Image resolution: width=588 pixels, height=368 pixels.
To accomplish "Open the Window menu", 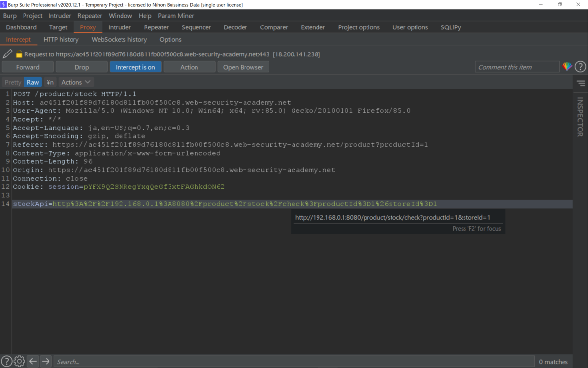I will tap(121, 16).
